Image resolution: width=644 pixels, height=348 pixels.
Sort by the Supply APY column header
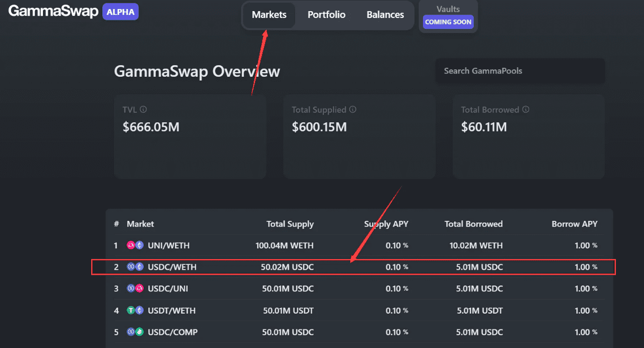[386, 224]
